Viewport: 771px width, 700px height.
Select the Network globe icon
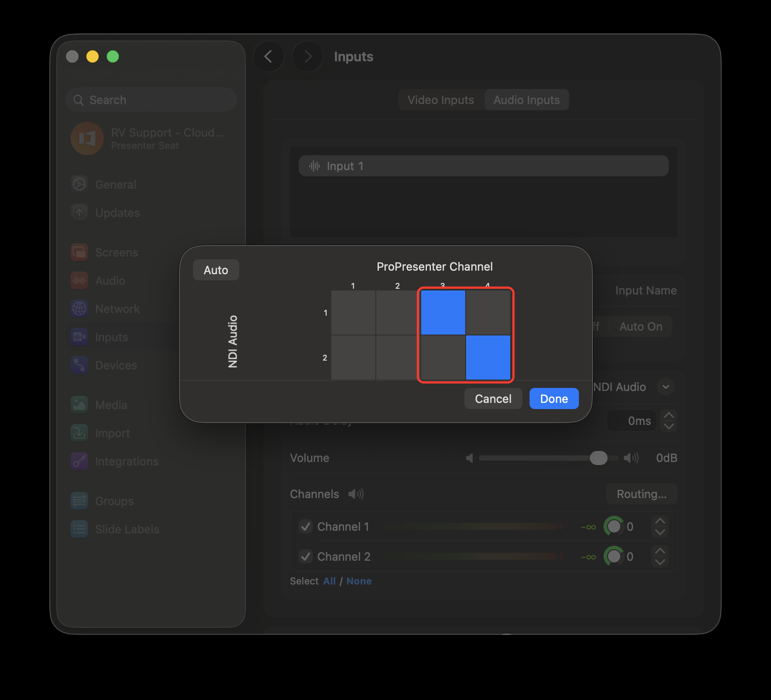pyautogui.click(x=79, y=309)
